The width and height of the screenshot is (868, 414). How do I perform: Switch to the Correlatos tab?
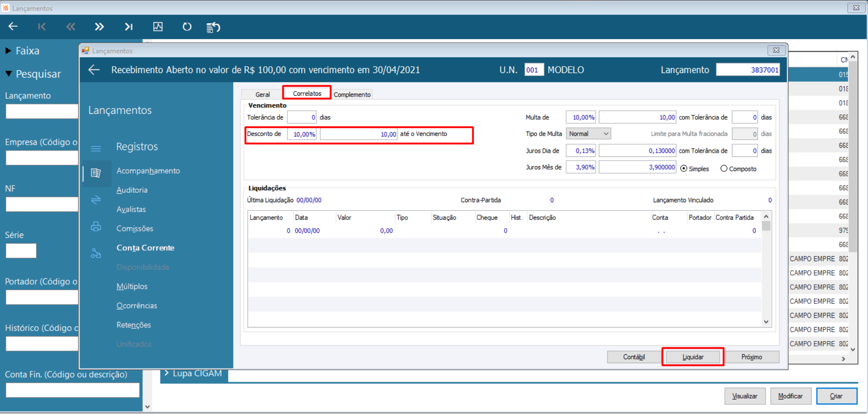(307, 93)
